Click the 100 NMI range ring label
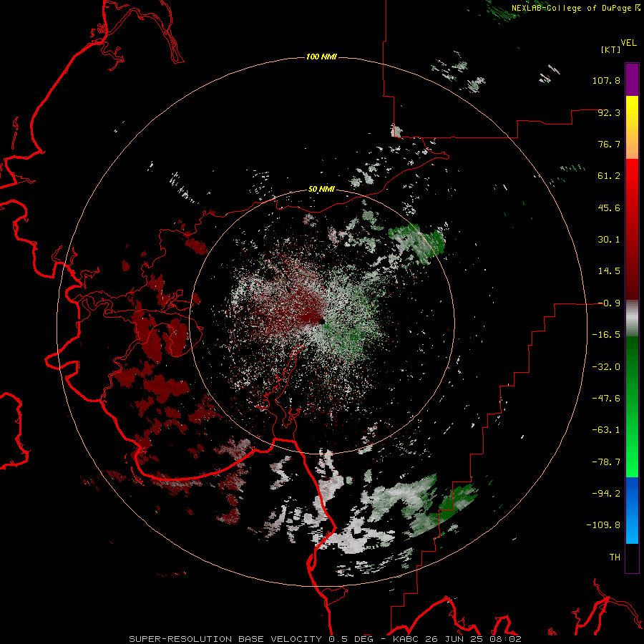The height and width of the screenshot is (644, 644). click(x=321, y=57)
